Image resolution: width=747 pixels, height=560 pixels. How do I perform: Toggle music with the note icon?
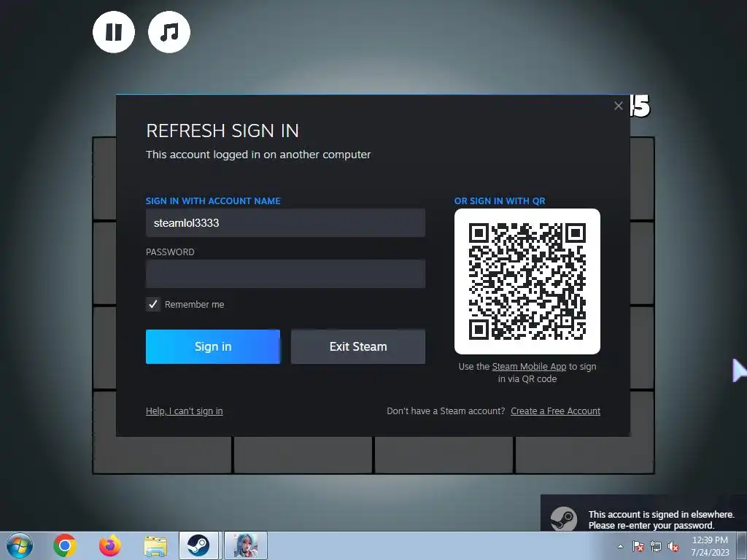coord(169,32)
